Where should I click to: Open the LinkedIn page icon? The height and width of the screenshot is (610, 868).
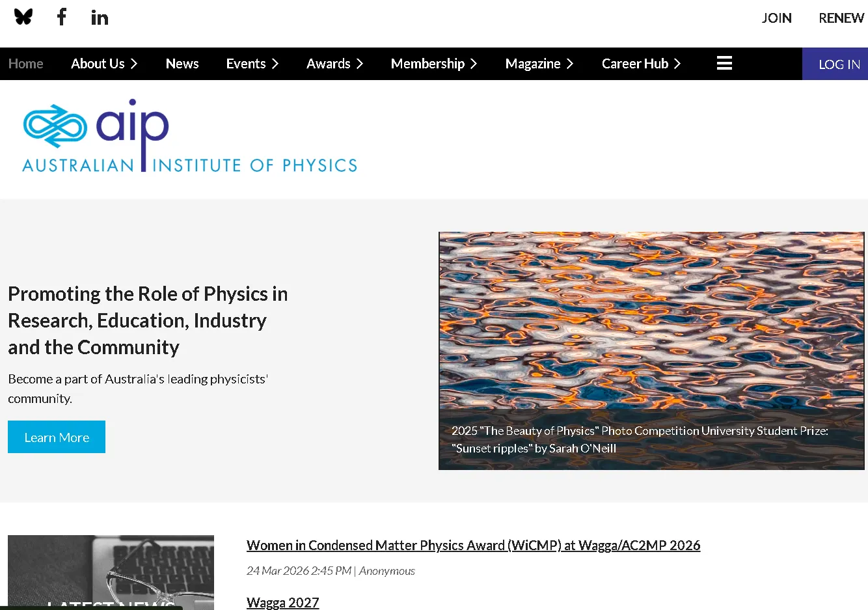point(100,17)
